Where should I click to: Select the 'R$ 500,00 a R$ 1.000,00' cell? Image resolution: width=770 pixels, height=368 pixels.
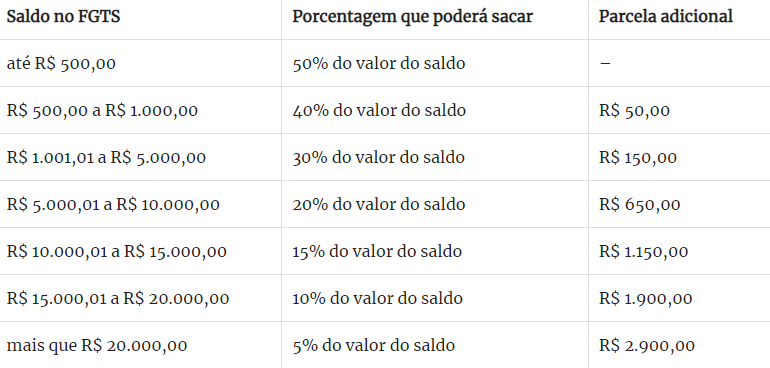pos(102,111)
